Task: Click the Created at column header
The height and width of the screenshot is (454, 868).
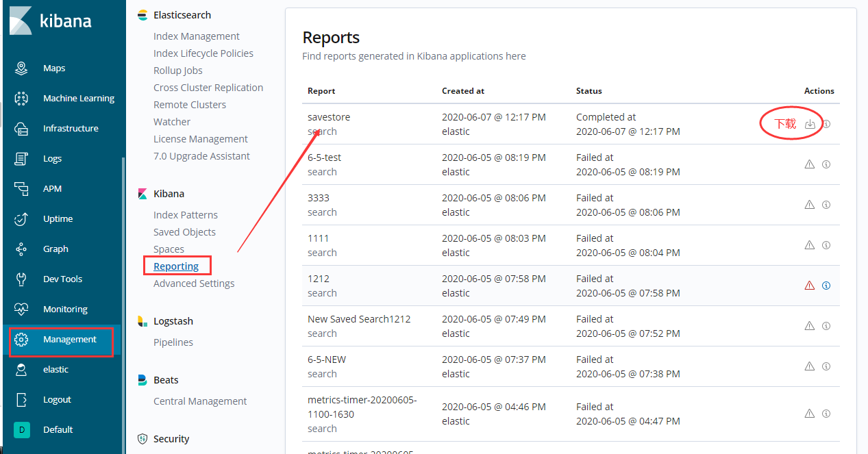Action: pos(462,91)
